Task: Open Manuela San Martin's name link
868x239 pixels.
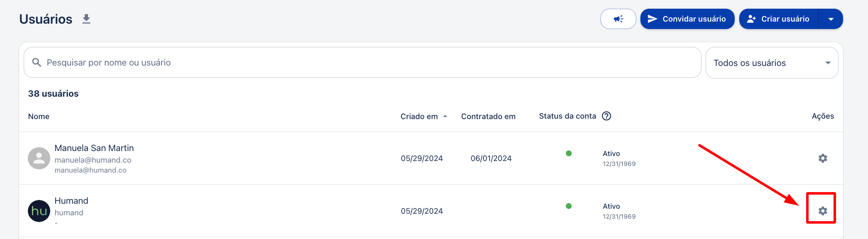Action: [94, 148]
